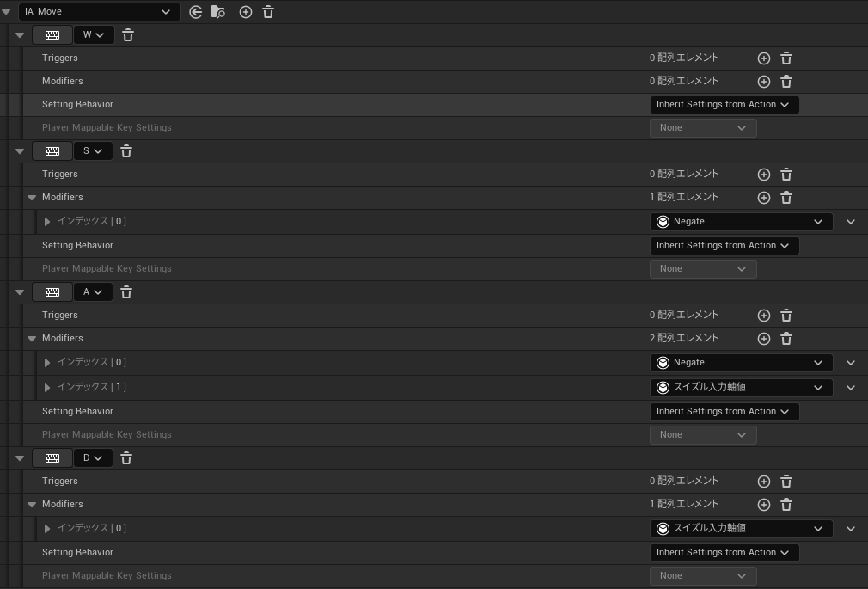Click keyboard key selector icon for W
868x589 pixels.
[52, 35]
